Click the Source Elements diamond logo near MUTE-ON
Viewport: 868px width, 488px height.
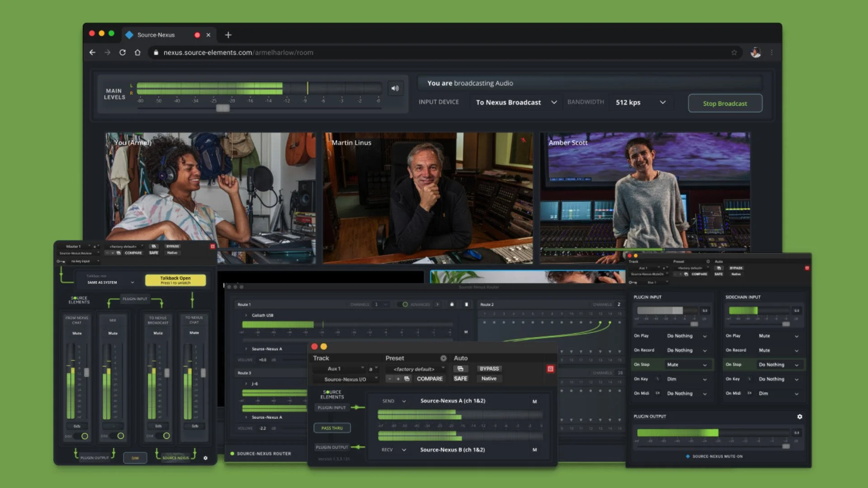688,456
